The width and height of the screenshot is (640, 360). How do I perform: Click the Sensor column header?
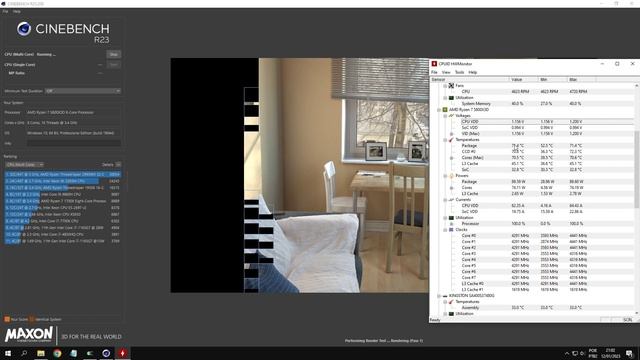pos(470,80)
